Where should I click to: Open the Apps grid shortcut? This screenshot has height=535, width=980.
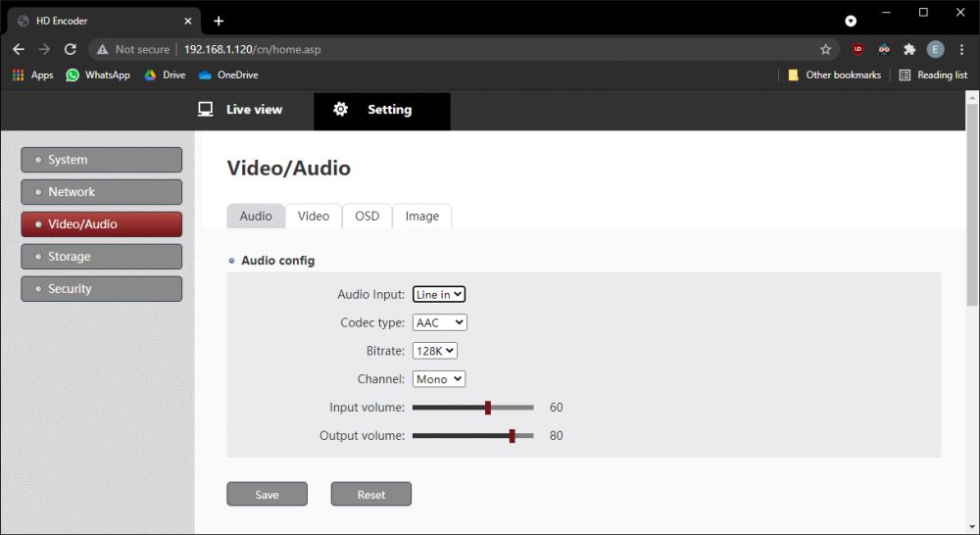point(33,75)
